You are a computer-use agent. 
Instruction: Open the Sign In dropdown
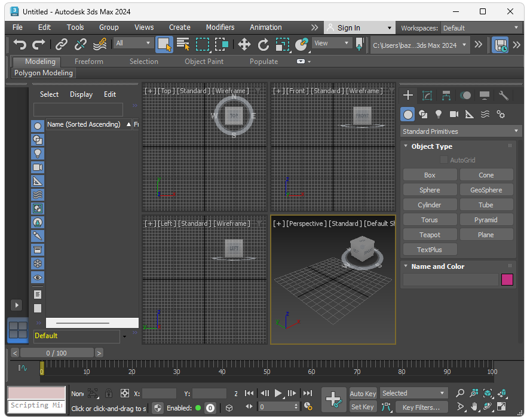point(359,27)
